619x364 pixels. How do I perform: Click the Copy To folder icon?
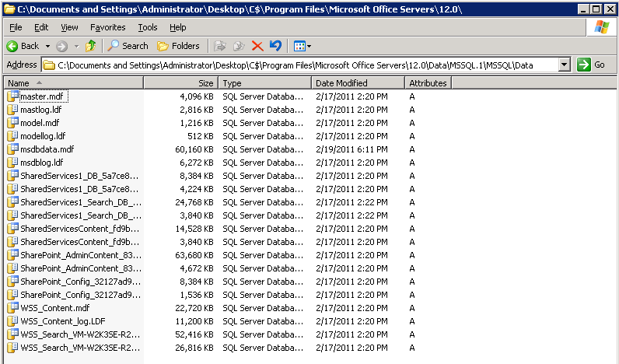pyautogui.click(x=239, y=46)
